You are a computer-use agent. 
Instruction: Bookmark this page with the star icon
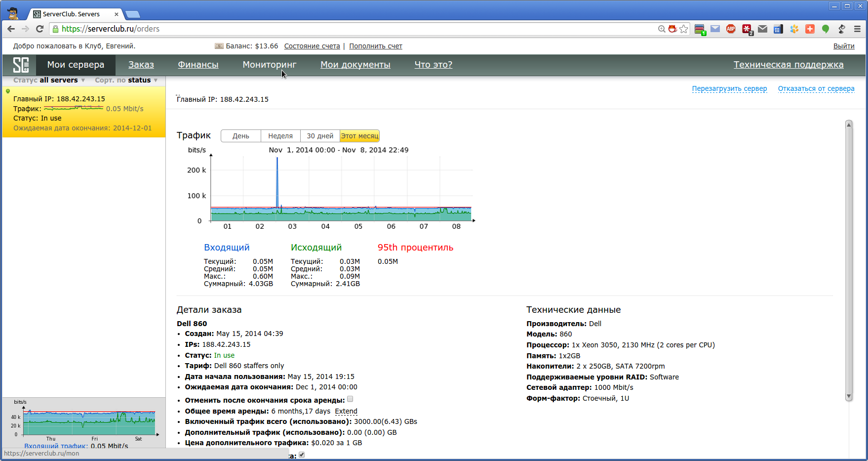(684, 29)
